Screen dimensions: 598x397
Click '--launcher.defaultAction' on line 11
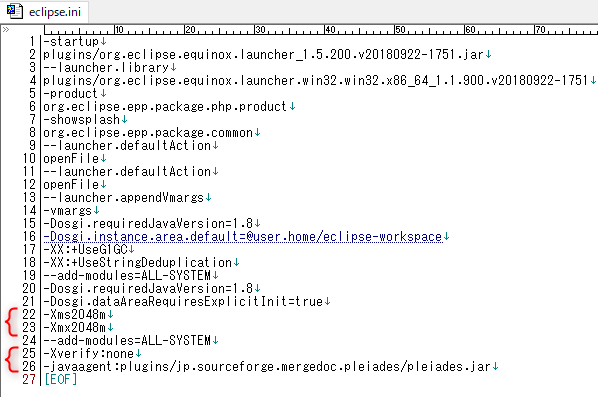tap(127, 171)
